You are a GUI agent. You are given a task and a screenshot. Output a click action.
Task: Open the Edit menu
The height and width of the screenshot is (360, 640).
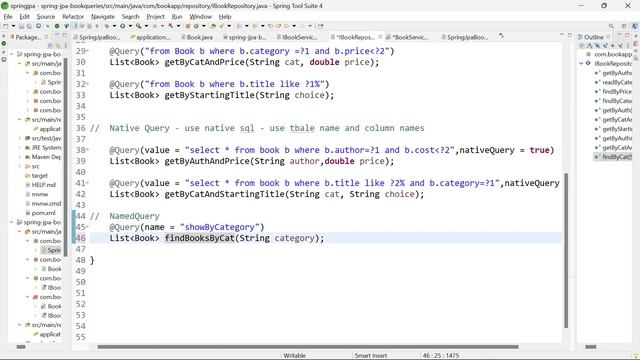(x=24, y=16)
